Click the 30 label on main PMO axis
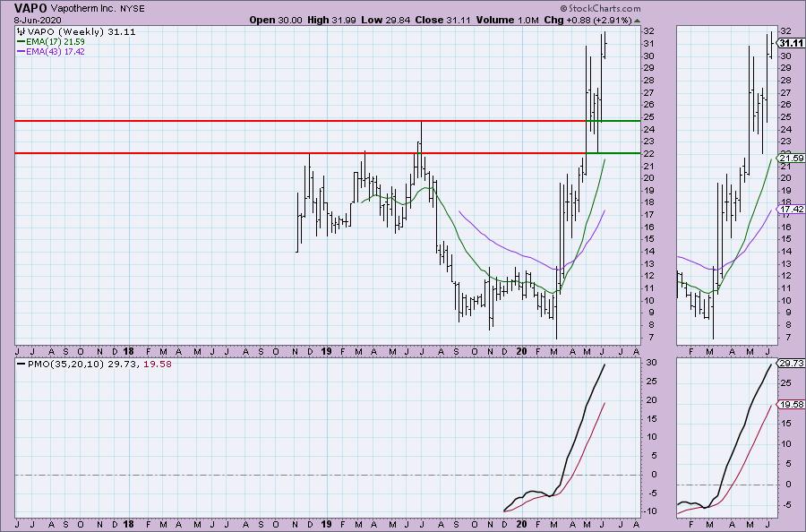 pos(651,363)
